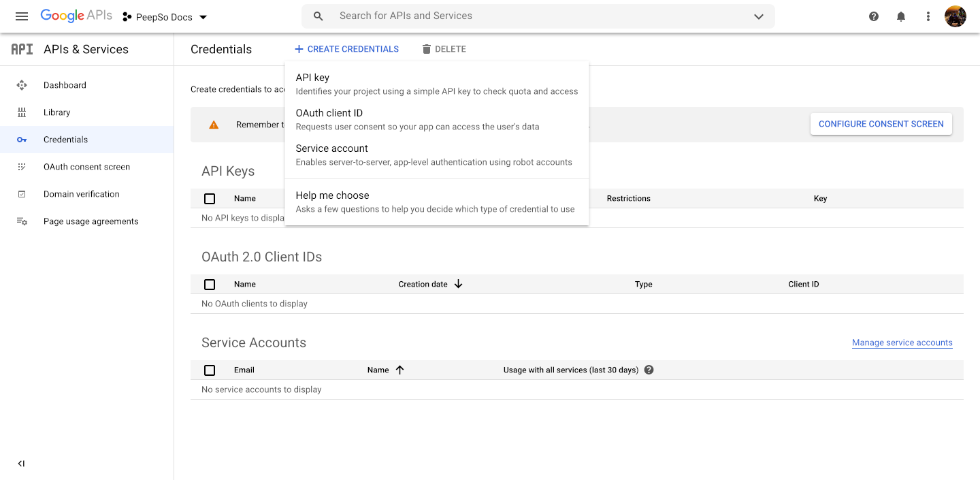
Task: Click the user profile avatar
Action: point(955,16)
